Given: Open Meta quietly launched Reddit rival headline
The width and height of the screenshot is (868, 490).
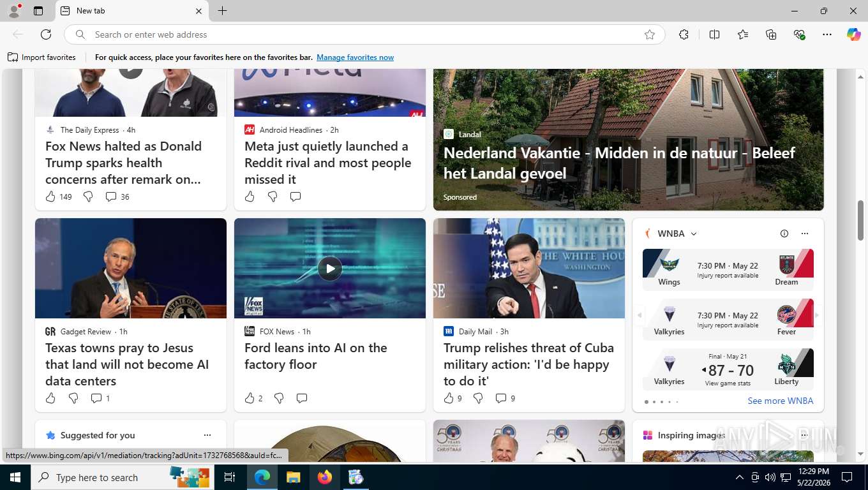Looking at the screenshot, I should [x=327, y=163].
